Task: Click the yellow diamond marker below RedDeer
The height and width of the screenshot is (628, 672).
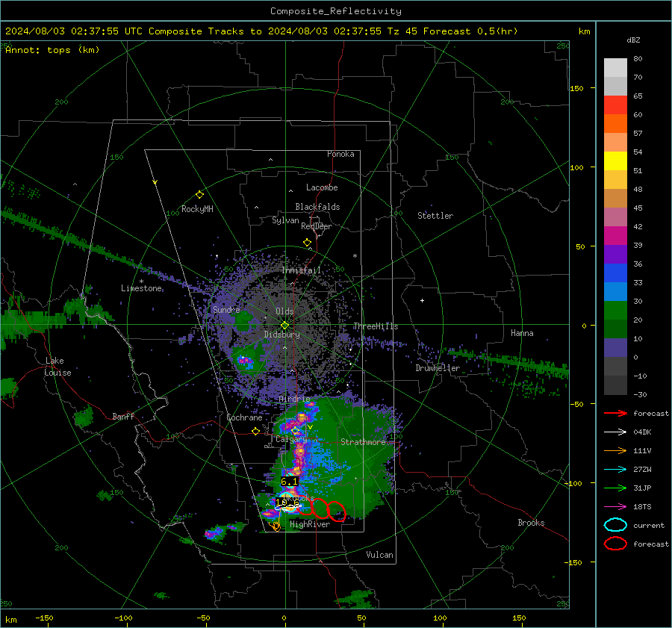Action: pos(308,243)
